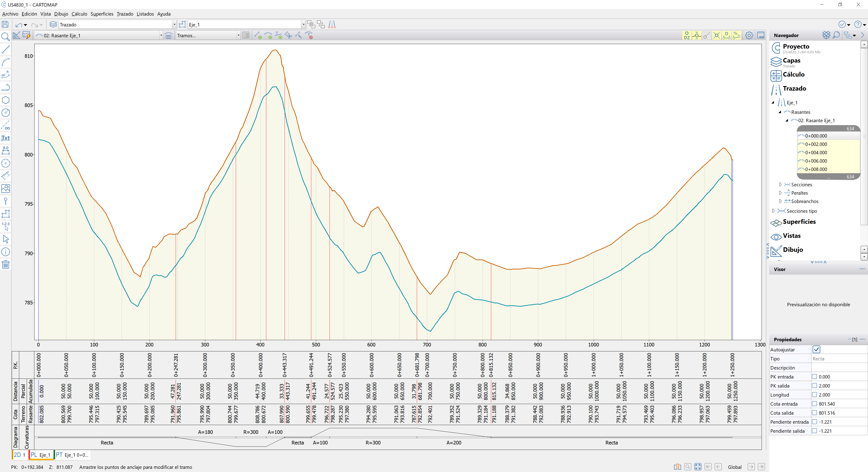Open the Superficies menu
Image resolution: width=868 pixels, height=472 pixels.
coord(102,14)
